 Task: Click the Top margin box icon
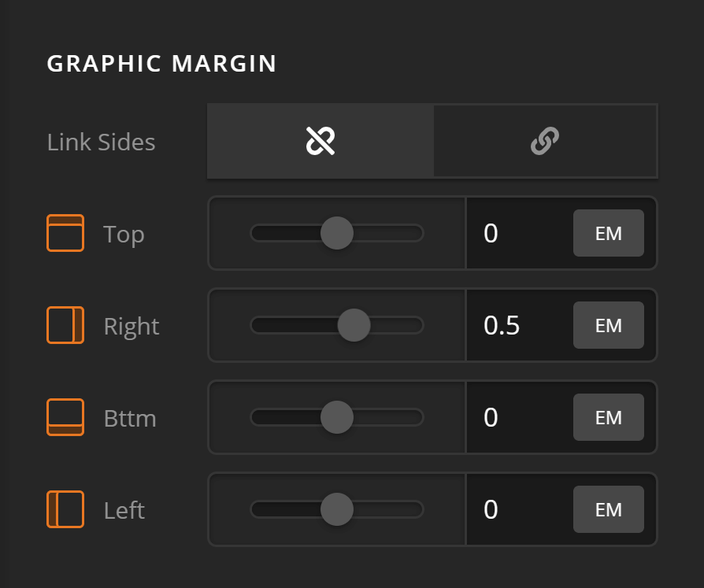point(65,233)
